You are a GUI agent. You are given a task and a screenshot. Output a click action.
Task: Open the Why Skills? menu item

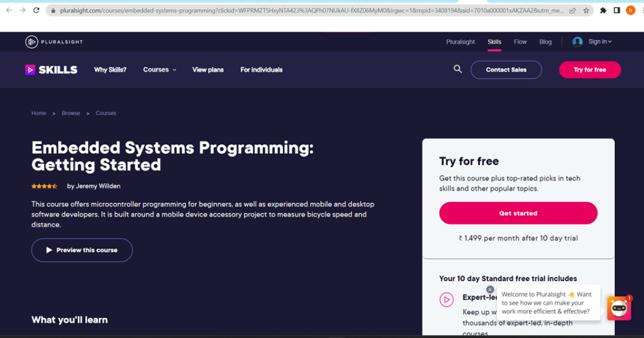point(110,70)
